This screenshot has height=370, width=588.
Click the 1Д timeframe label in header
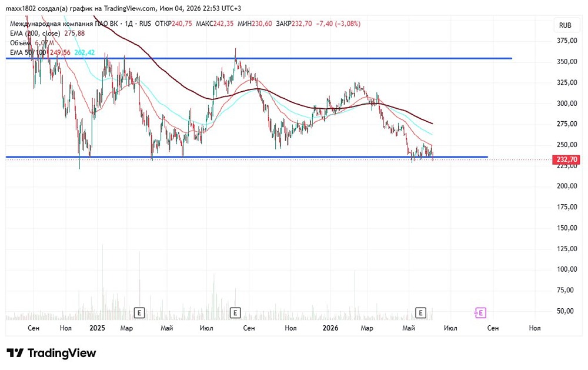coord(129,24)
